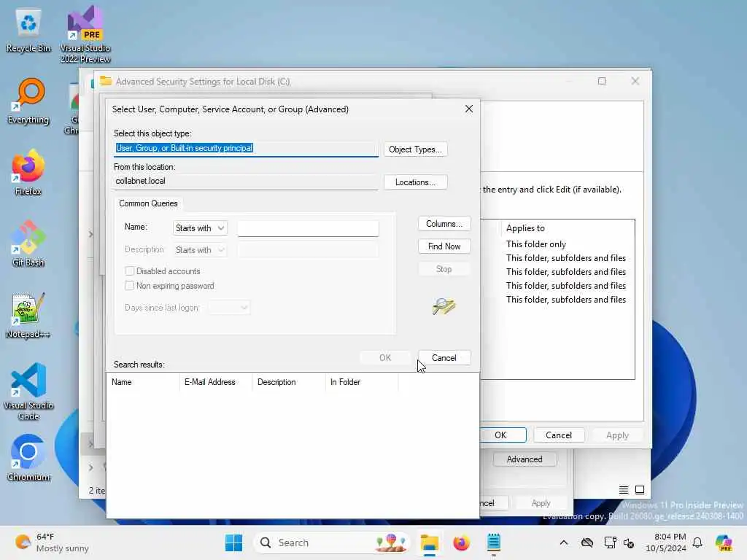The height and width of the screenshot is (560, 747).
Task: Click the Locations button
Action: 415,182
